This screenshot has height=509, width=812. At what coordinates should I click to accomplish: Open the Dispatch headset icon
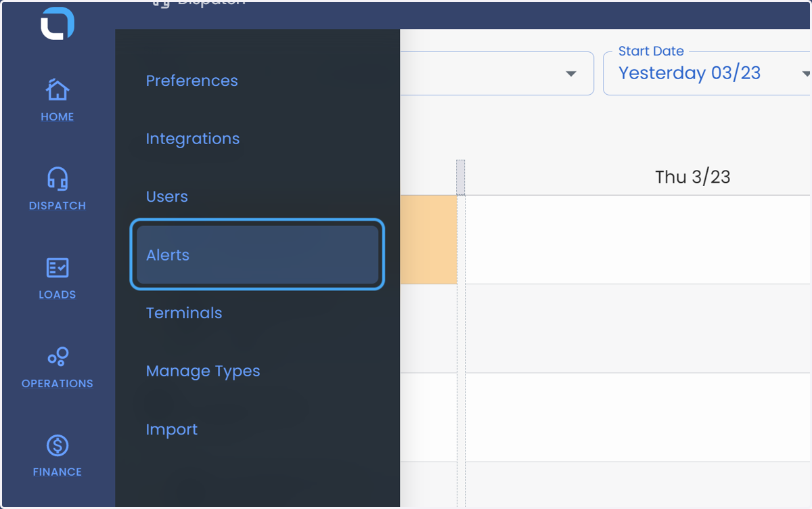pos(58,179)
